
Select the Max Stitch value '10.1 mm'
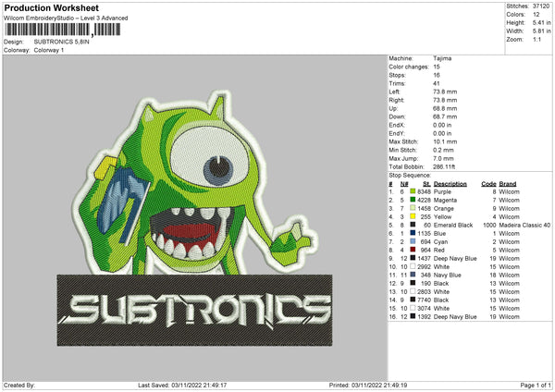(445, 141)
